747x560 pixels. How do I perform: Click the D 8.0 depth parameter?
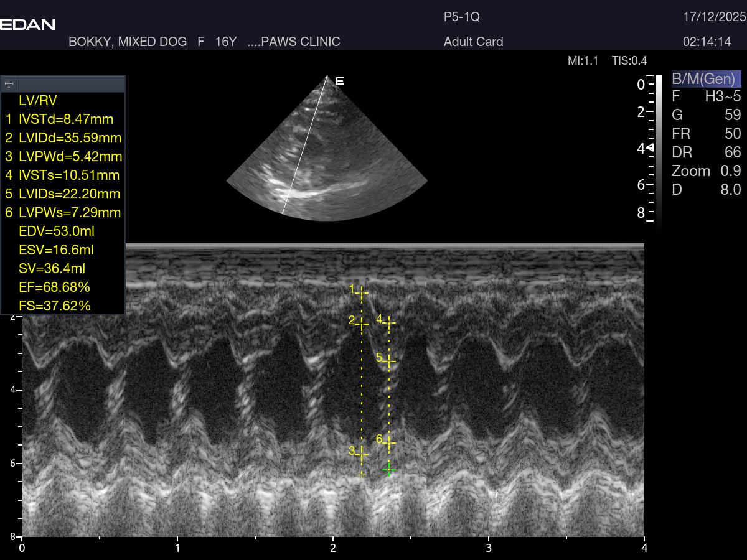coord(706,190)
